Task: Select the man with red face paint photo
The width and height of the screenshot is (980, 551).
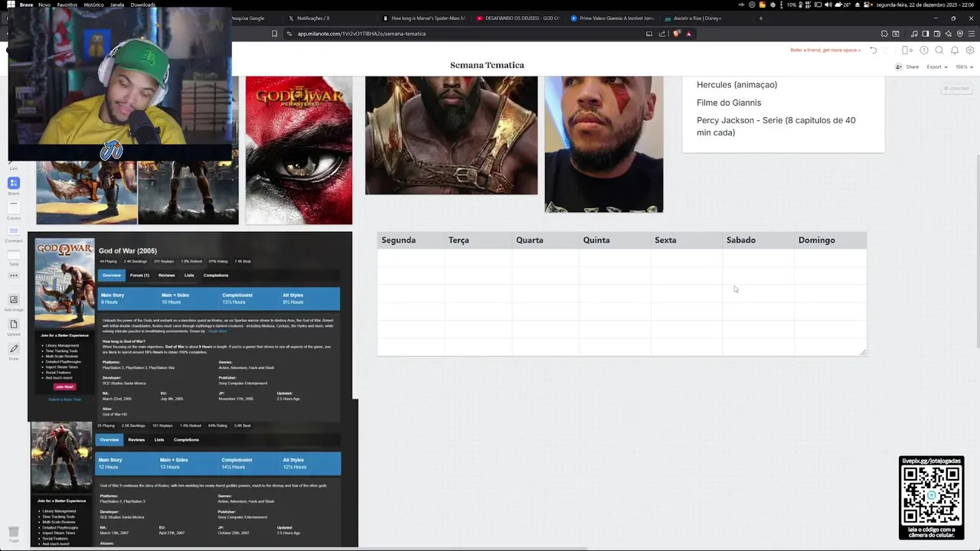Action: pos(603,144)
